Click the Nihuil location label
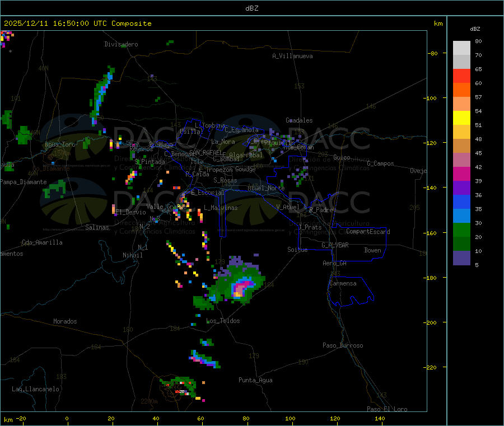 point(133,255)
